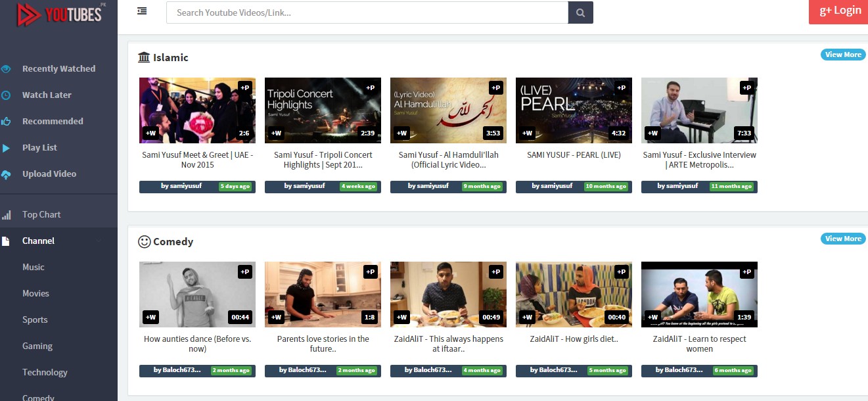Add PEARL (LIVE) video to playlist (+P)
868x401 pixels.
(622, 87)
